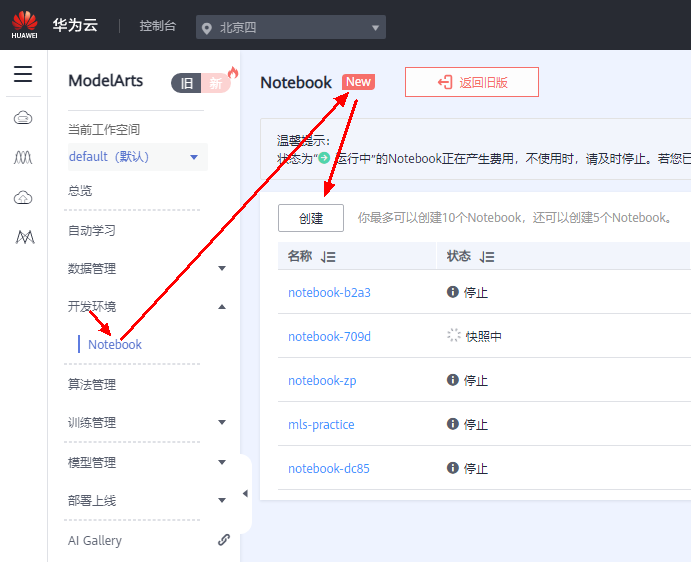
Task: Click the ModelArts sidebar title
Action: tap(106, 81)
